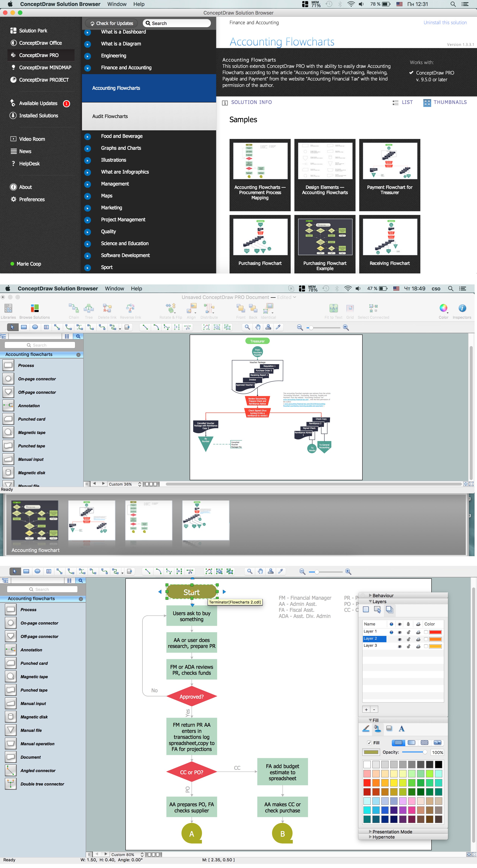Screen dimensions: 477x868
Task: Expand the Hypernote section
Action: tap(370, 837)
